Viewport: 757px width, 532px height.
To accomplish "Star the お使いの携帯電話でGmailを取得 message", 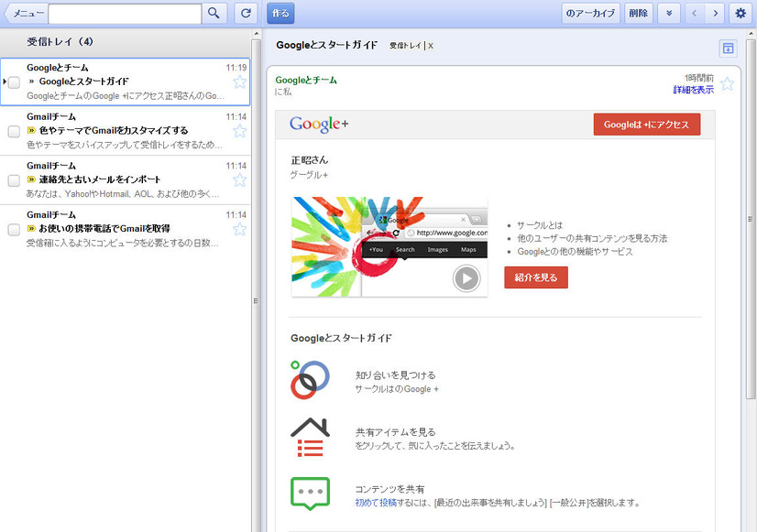I will 239,229.
